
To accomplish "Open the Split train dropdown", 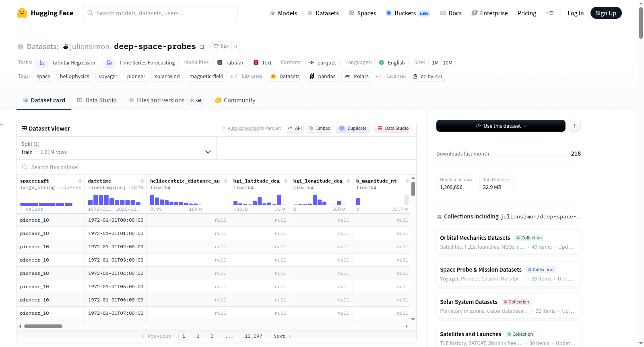I will [116, 148].
